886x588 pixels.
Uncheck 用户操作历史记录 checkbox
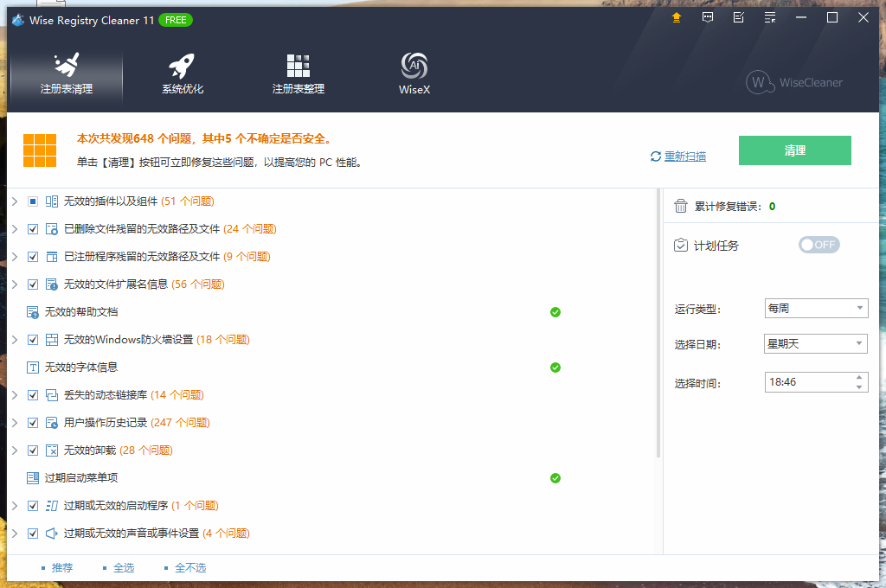(33, 423)
